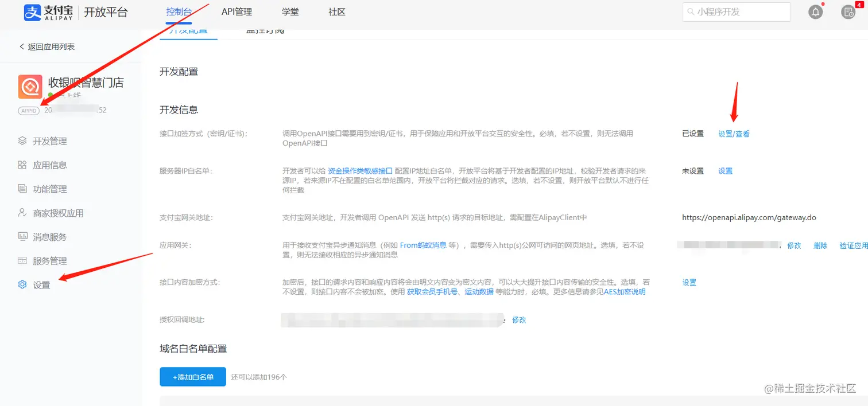The height and width of the screenshot is (406, 868).
Task: Click the 已设置 status text
Action: pos(693,134)
